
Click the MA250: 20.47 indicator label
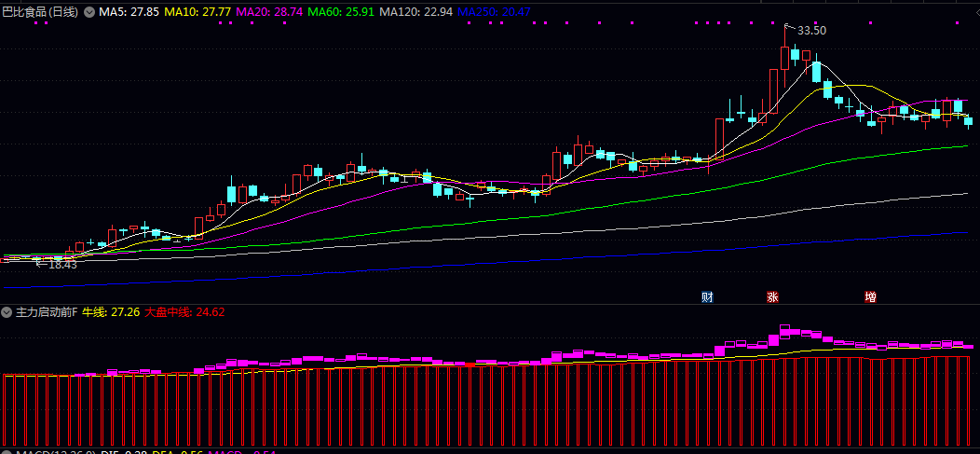point(495,12)
